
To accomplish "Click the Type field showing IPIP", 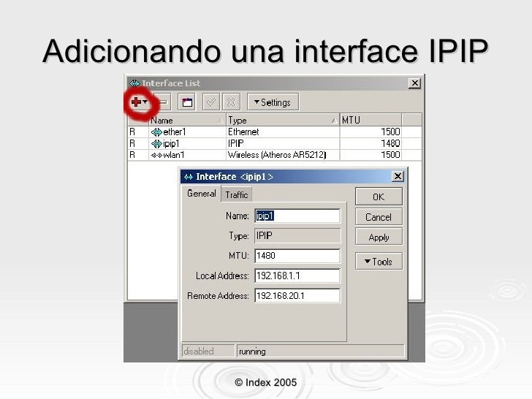I will click(297, 235).
